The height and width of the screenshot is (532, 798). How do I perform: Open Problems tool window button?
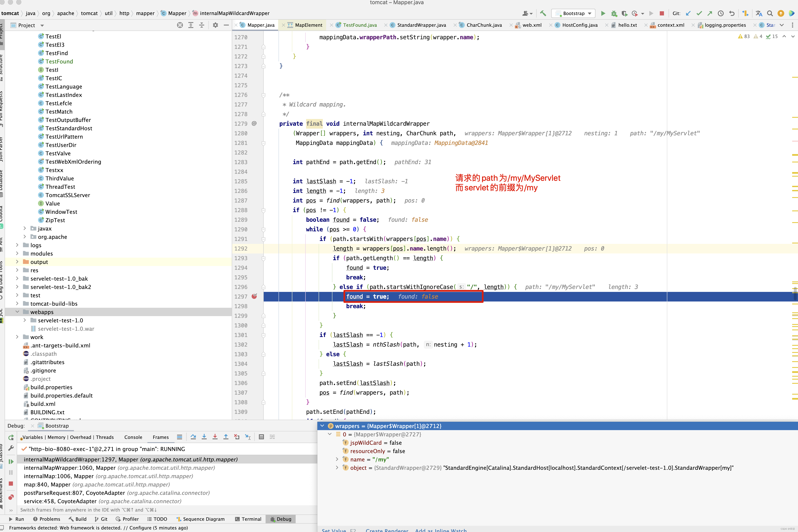coord(47,519)
